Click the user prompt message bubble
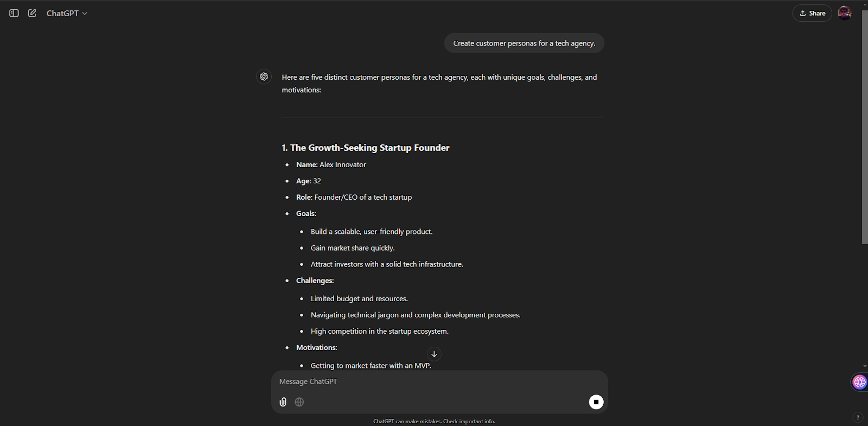The height and width of the screenshot is (426, 868). 524,43
